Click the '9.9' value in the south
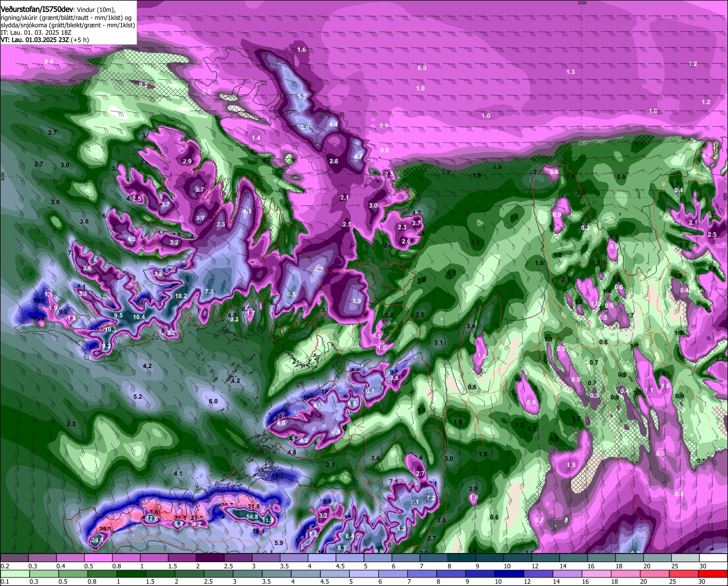Image resolution: width=728 pixels, height=586 pixels. 327,501
